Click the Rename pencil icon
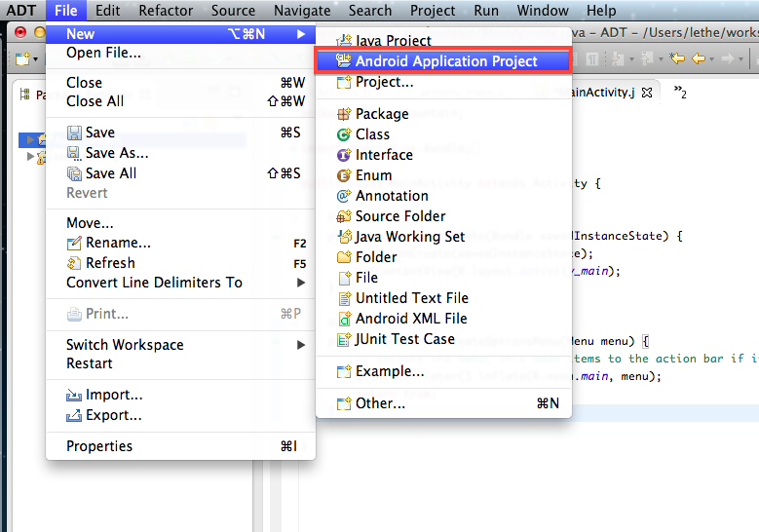The height and width of the screenshot is (532, 759). pyautogui.click(x=74, y=243)
